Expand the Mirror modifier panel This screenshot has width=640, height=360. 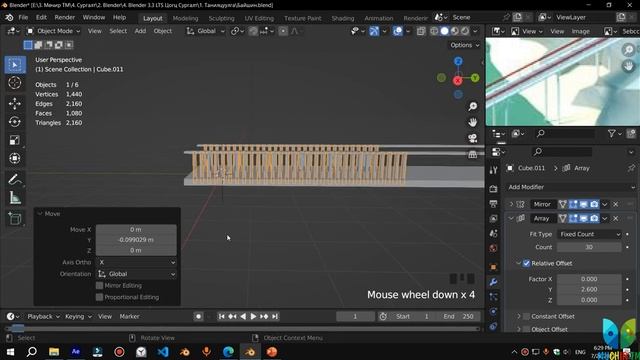coord(511,204)
